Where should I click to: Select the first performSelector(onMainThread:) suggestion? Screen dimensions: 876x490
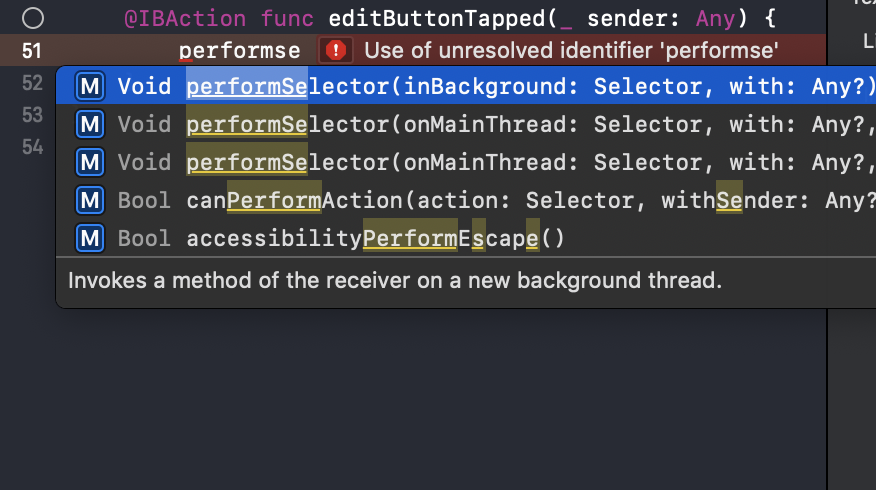(x=466, y=124)
